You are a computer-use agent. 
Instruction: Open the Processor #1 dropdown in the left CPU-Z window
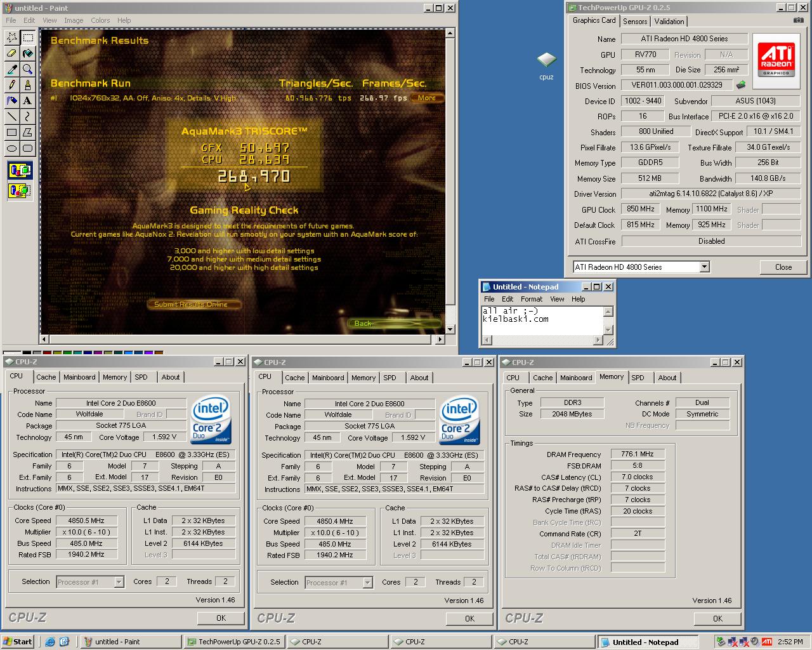pyautogui.click(x=119, y=582)
